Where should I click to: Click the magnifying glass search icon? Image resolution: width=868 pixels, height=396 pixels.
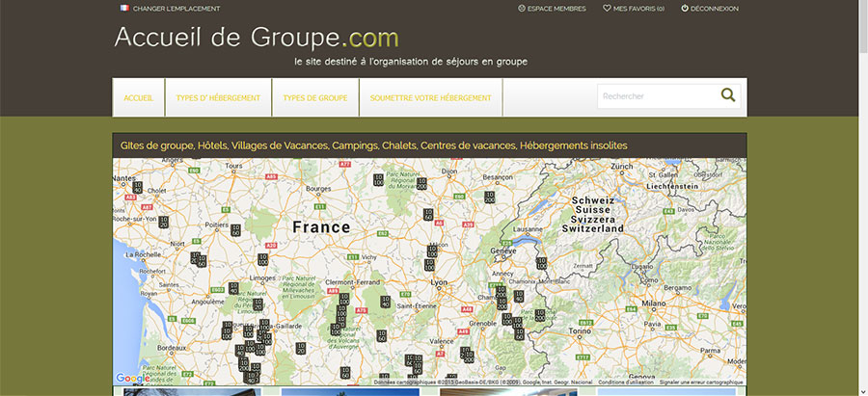(x=728, y=95)
